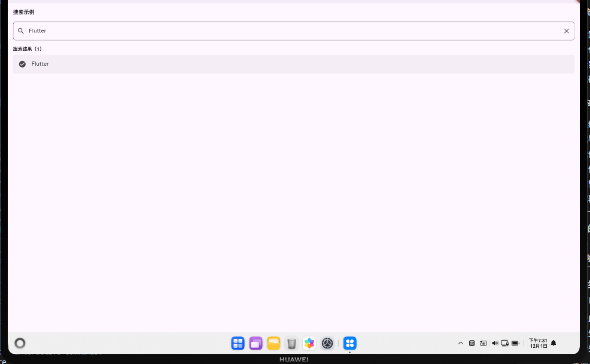The image size is (590, 364).
Task: Expand the hidden tray icons chevron
Action: tap(461, 343)
